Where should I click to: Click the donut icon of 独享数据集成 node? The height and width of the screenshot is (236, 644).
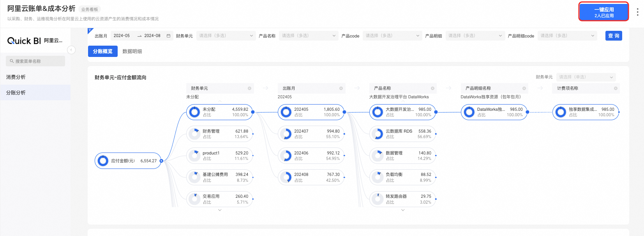[561, 112]
